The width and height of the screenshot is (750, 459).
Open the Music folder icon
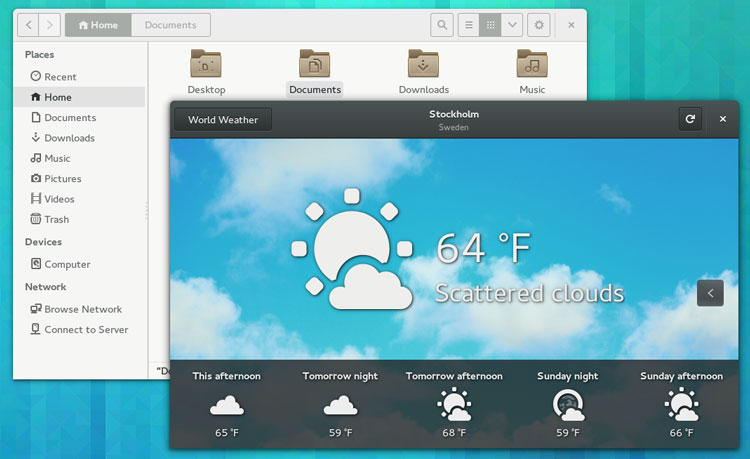[532, 65]
